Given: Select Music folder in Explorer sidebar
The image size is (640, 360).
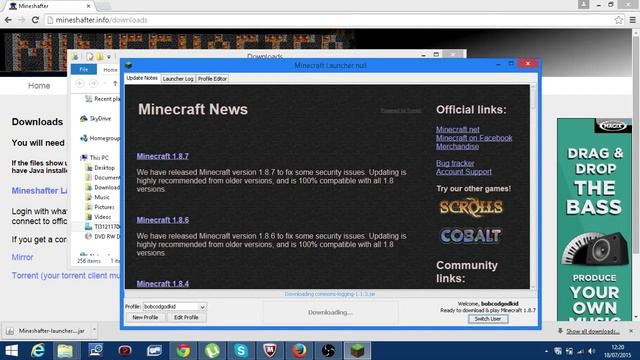Looking at the screenshot, I should 98,197.
